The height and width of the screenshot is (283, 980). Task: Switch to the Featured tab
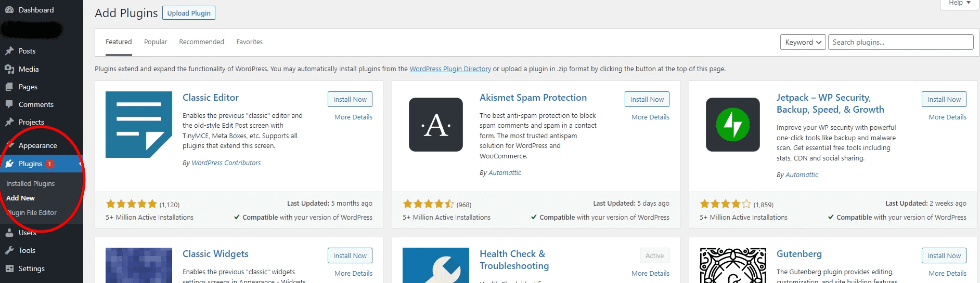click(119, 42)
